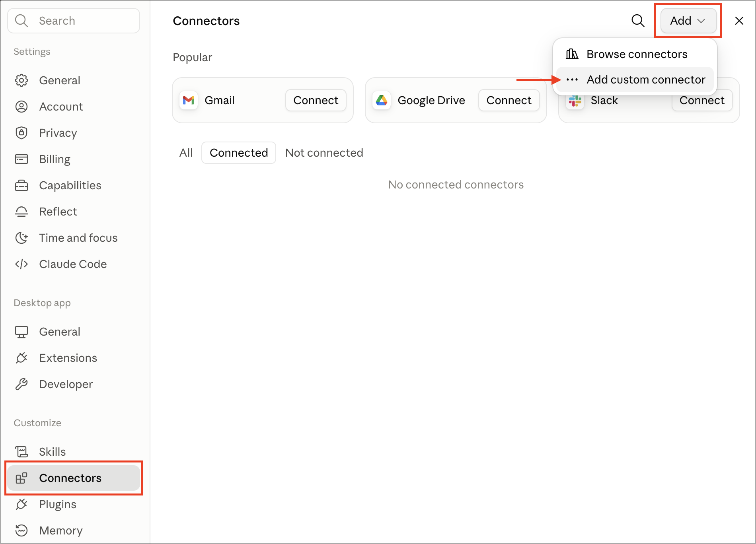
Task: Click the Desktop app General monitor icon
Action: coord(21,332)
